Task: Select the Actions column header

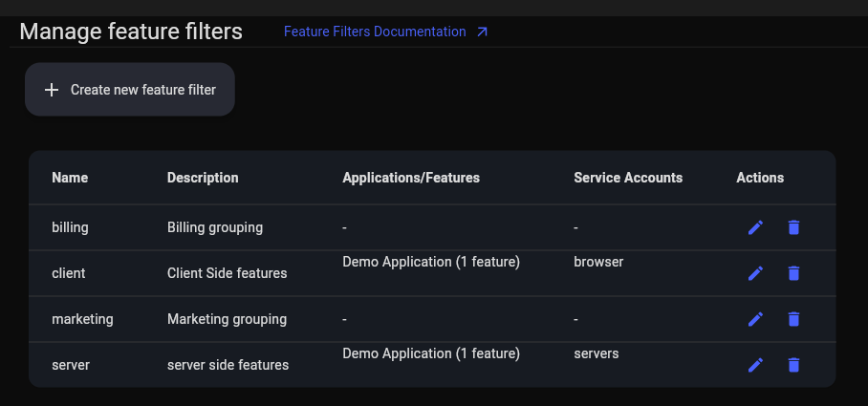Action: click(x=760, y=178)
